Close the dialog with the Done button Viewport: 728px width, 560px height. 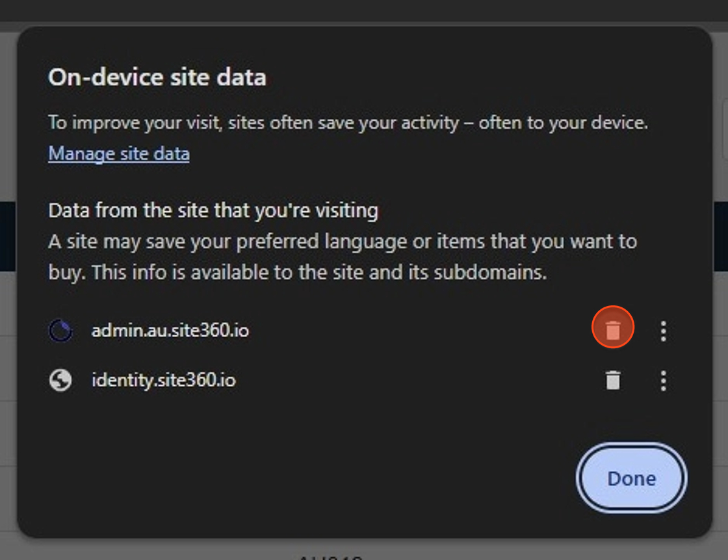click(x=631, y=478)
